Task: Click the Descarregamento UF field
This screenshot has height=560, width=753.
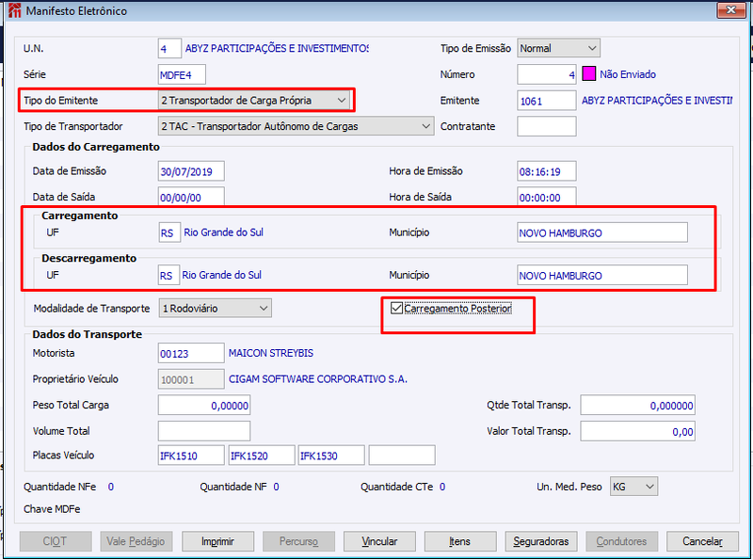Action: point(169,275)
